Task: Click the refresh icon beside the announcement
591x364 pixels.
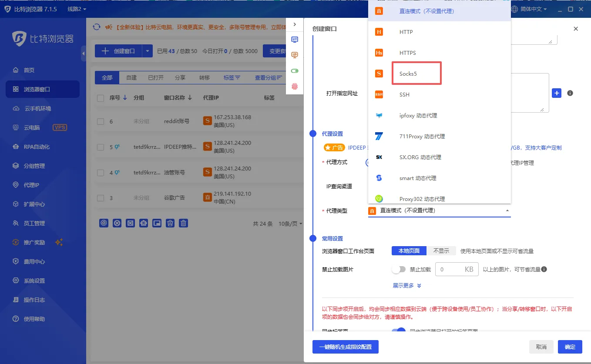Action: pos(97,27)
